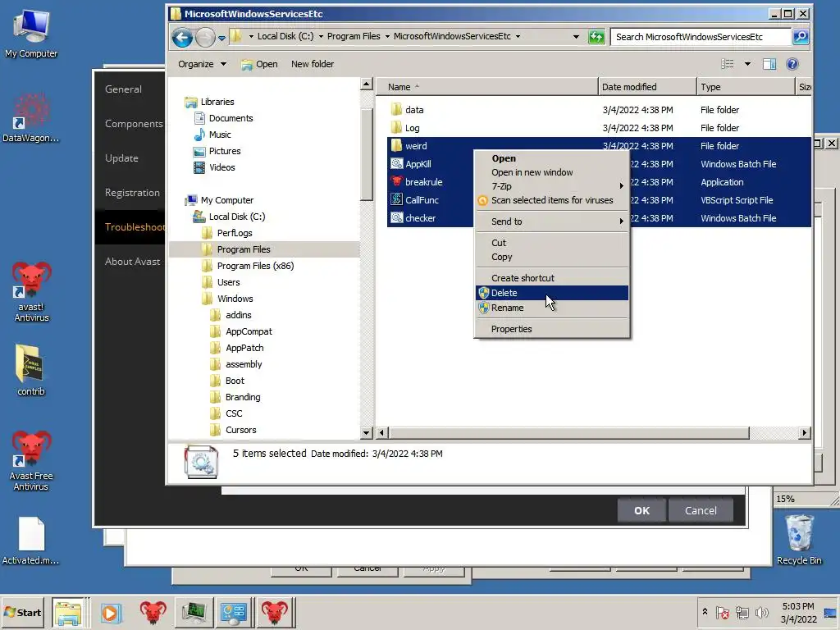This screenshot has width=840, height=630.
Task: Choose Create shortcut from the context menu
Action: pyautogui.click(x=552, y=278)
